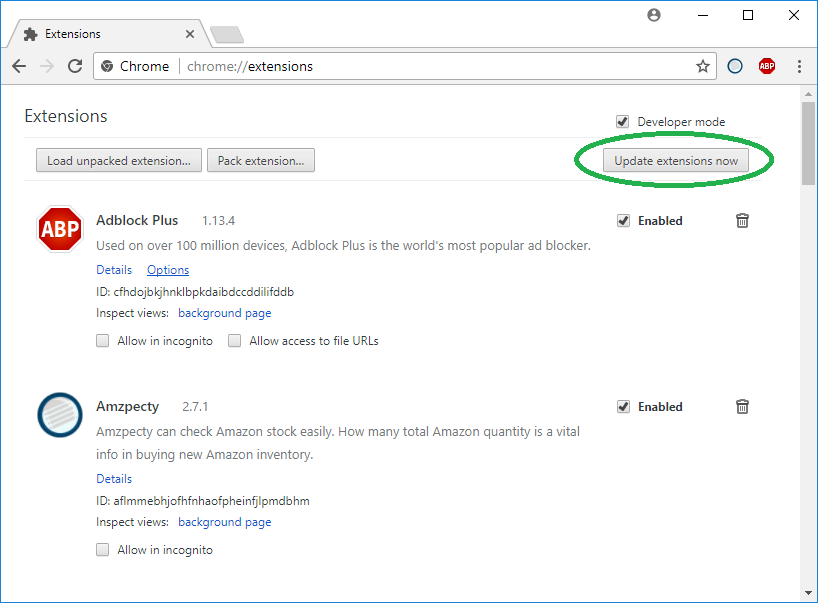Open Adblock Plus Options link
The width and height of the screenshot is (818, 603).
point(168,270)
